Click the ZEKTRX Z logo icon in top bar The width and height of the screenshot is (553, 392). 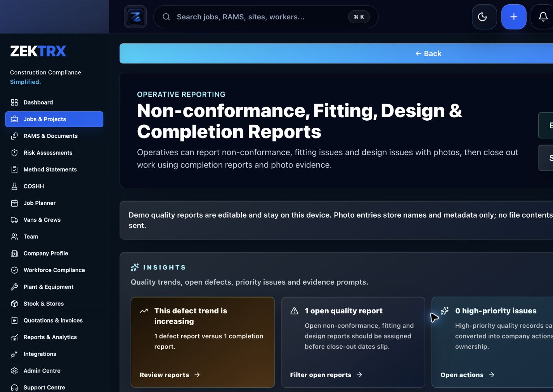(135, 17)
